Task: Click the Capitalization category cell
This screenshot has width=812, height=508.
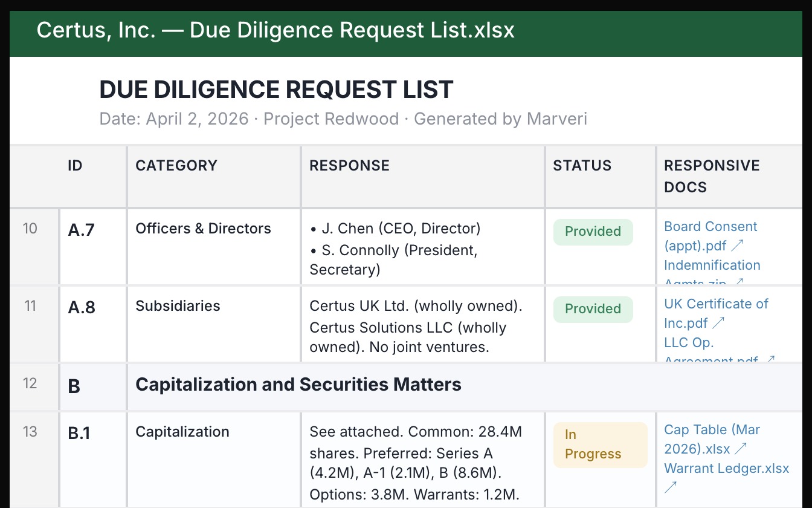Action: [214, 460]
